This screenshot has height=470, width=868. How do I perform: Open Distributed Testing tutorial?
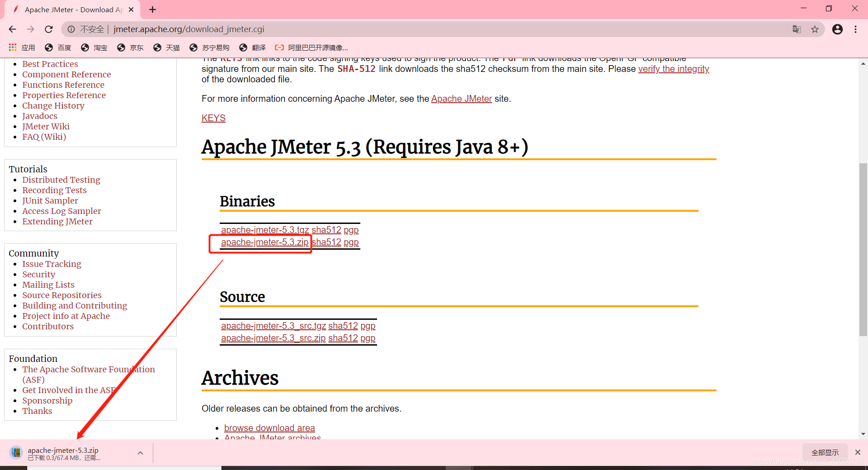click(x=61, y=180)
